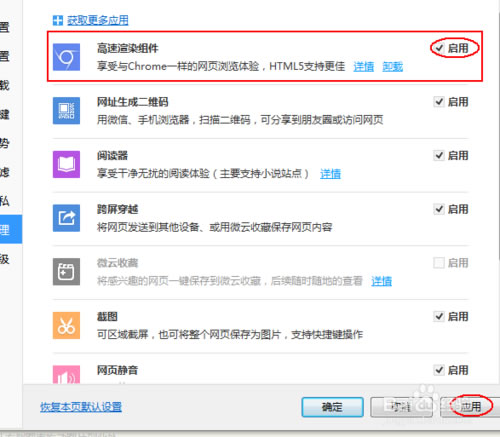Click the gray 微云收藏 icon

[66, 272]
